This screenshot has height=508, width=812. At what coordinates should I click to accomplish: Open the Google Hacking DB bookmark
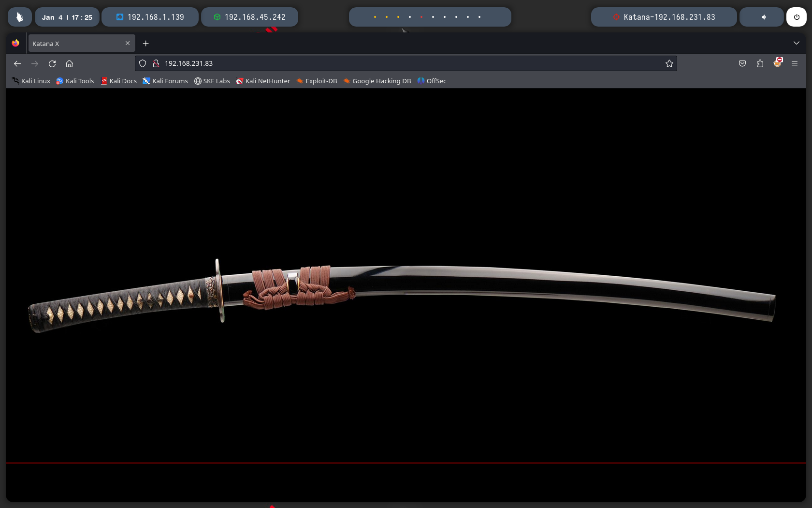coord(377,81)
